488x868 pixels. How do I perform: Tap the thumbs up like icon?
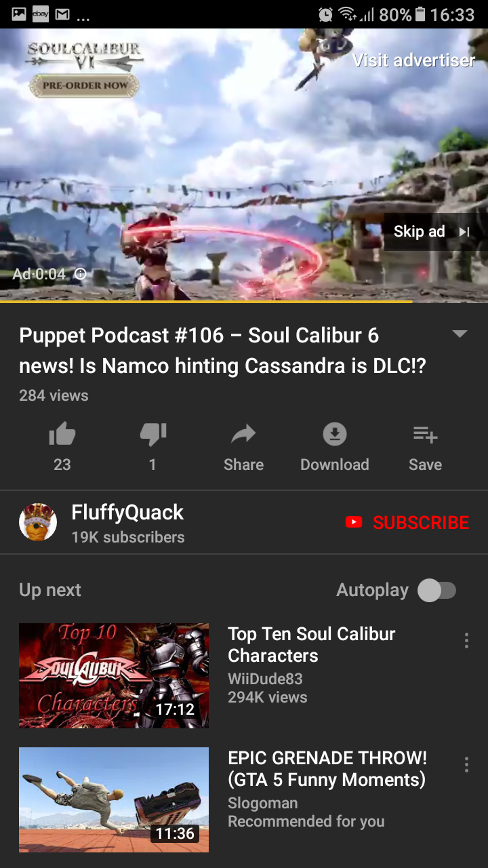(x=62, y=435)
